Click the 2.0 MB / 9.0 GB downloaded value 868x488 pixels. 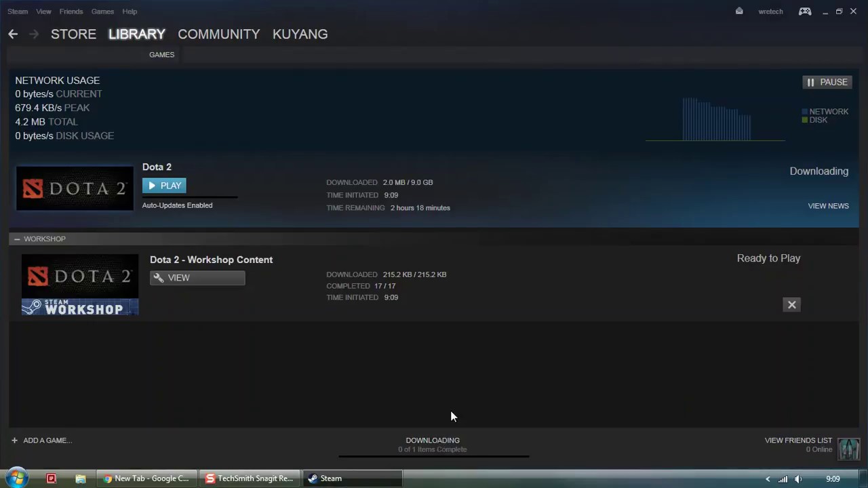coord(408,182)
